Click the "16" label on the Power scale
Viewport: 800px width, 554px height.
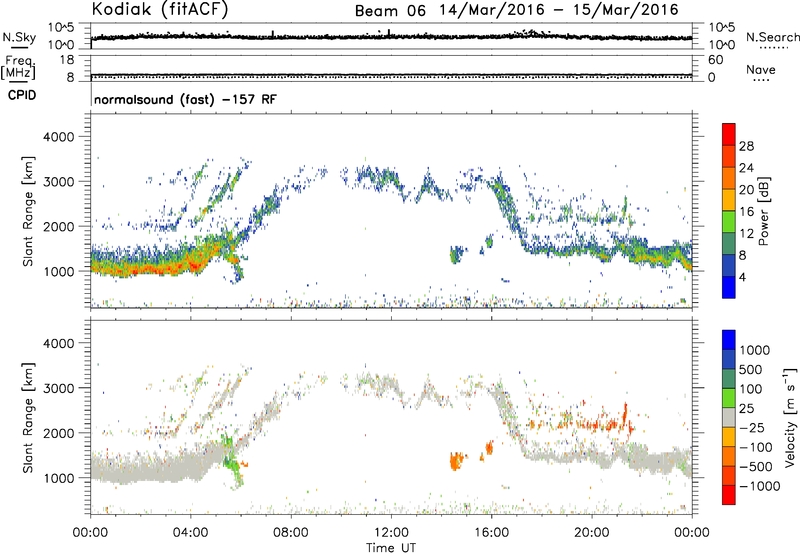(746, 212)
